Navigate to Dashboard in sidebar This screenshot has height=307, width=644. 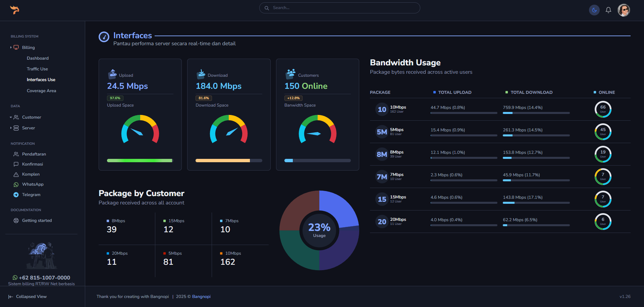(x=38, y=58)
